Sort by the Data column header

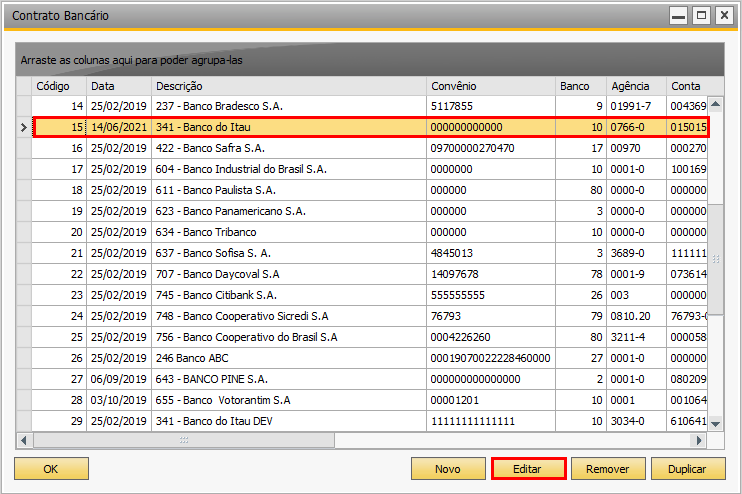point(119,86)
